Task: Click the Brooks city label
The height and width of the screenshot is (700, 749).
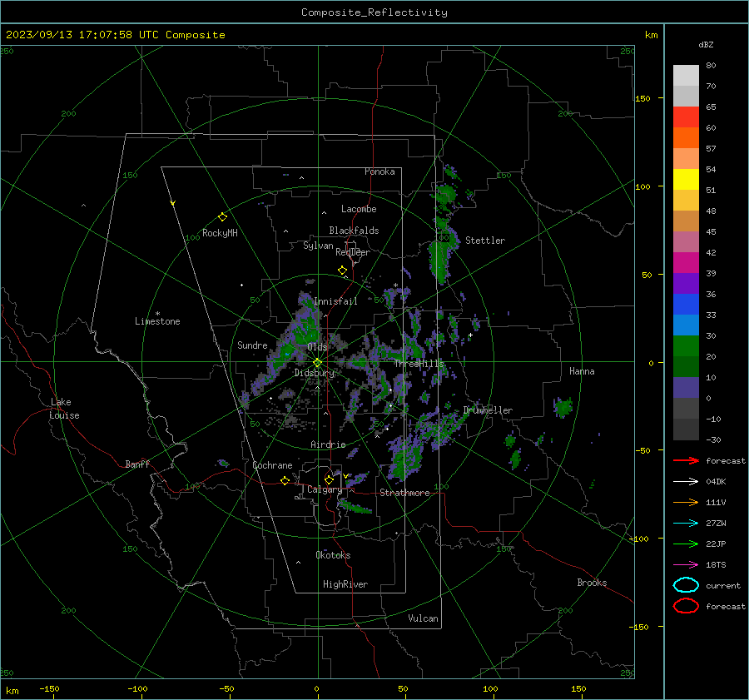Action: pyautogui.click(x=592, y=583)
